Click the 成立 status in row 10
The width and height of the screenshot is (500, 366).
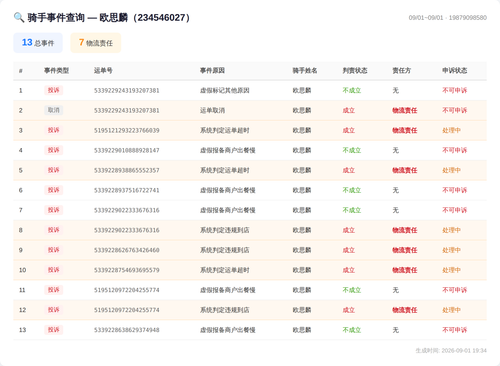(x=349, y=270)
